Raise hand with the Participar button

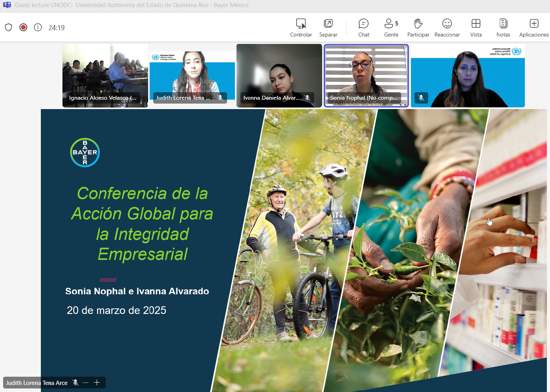tap(418, 28)
